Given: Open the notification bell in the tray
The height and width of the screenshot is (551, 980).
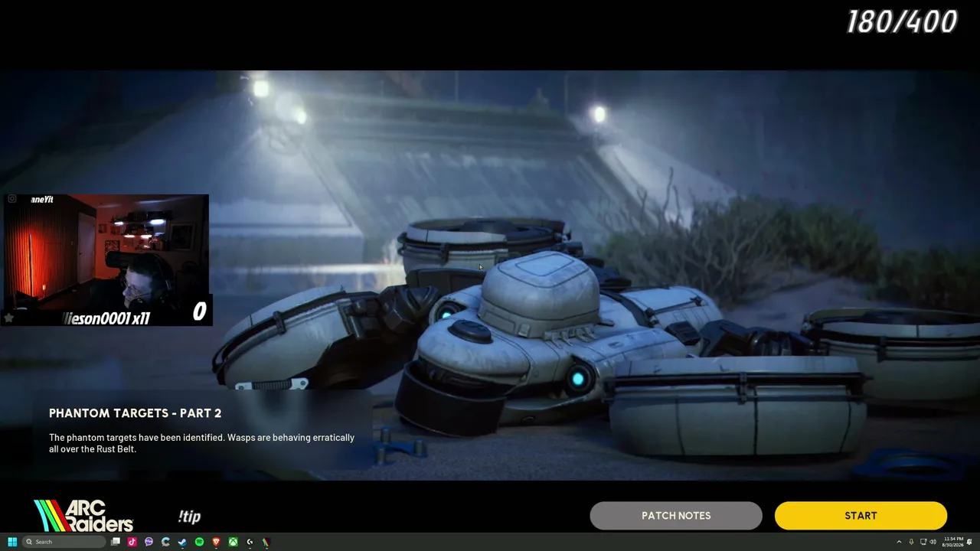Looking at the screenshot, I should [x=971, y=542].
